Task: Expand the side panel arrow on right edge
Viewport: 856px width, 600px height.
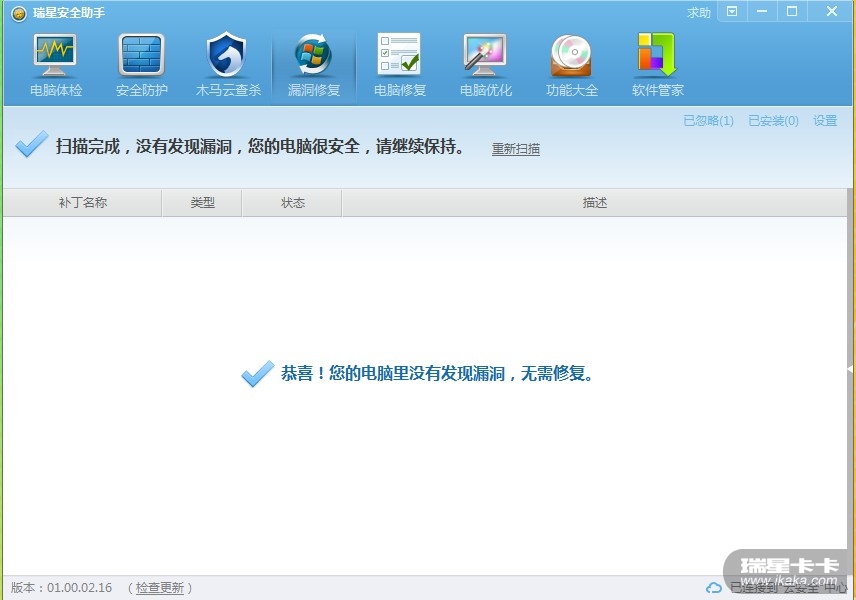Action: click(x=851, y=369)
